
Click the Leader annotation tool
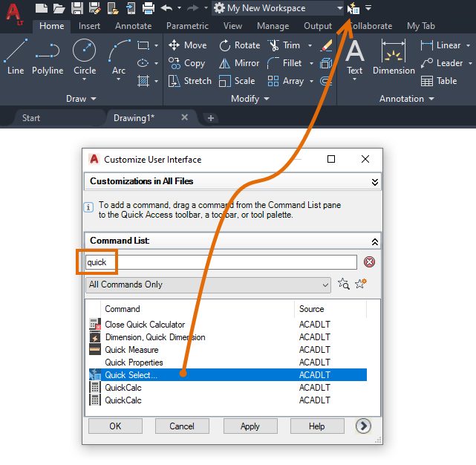pyautogui.click(x=442, y=63)
